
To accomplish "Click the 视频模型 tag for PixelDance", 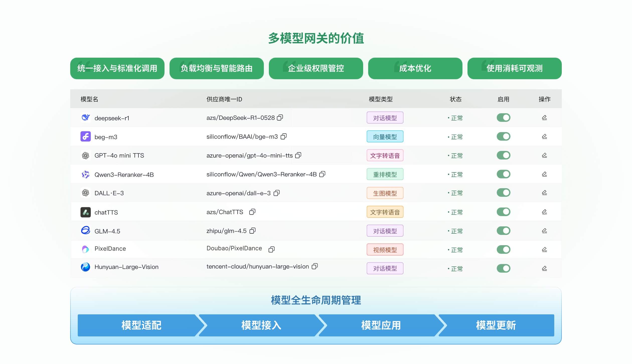I will 385,250.
